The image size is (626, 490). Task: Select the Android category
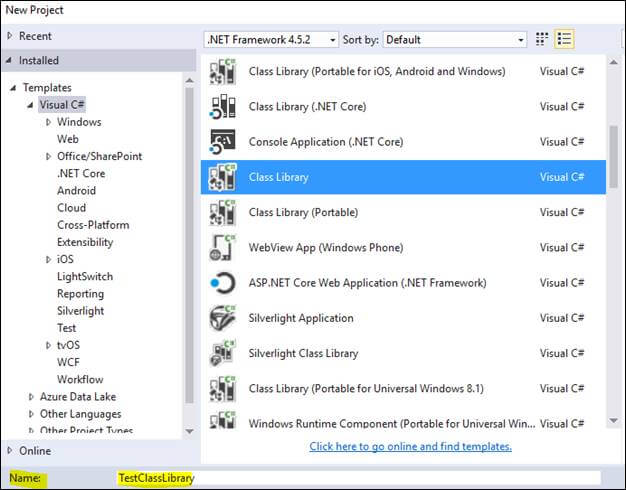(76, 191)
